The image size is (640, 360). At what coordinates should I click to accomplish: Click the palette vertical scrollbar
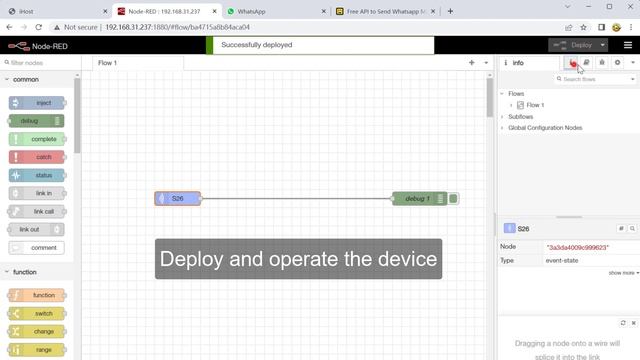77,116
